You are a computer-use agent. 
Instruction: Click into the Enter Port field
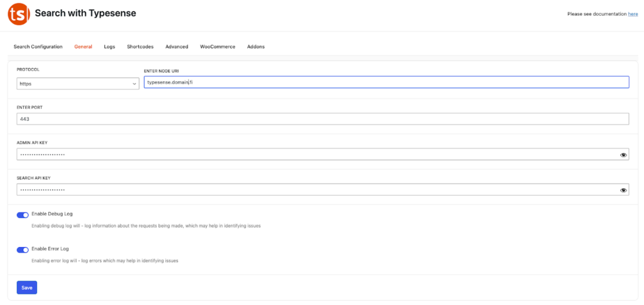(322, 119)
